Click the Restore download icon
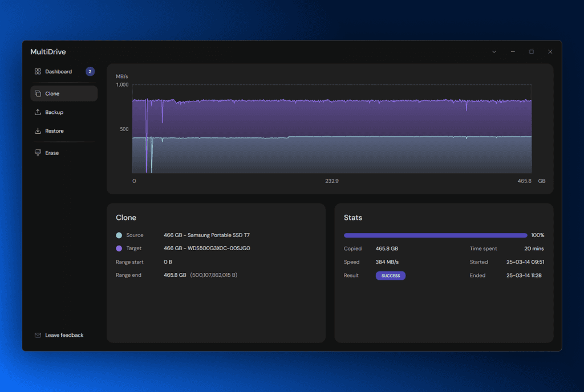 pos(38,130)
